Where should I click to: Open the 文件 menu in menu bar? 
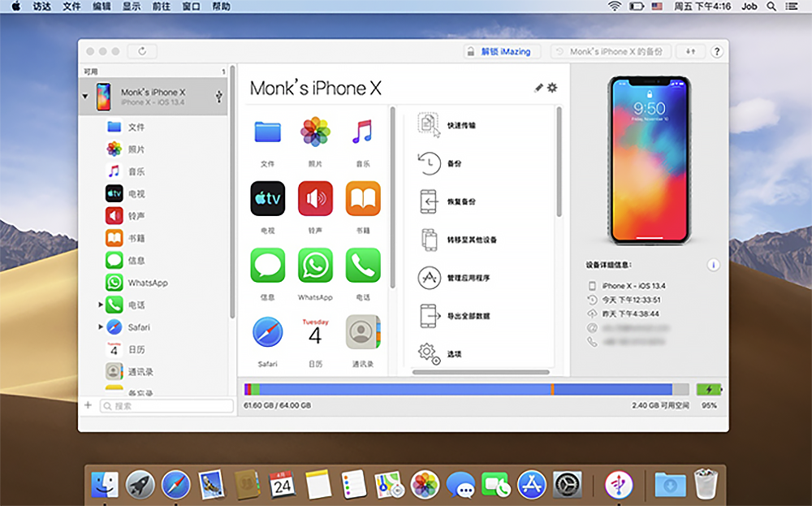coord(71,6)
